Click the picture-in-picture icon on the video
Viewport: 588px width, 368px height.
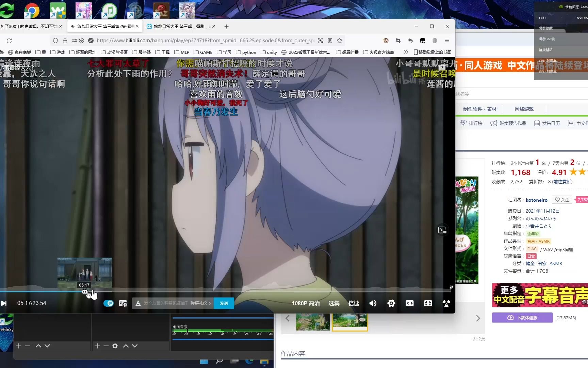tap(442, 230)
